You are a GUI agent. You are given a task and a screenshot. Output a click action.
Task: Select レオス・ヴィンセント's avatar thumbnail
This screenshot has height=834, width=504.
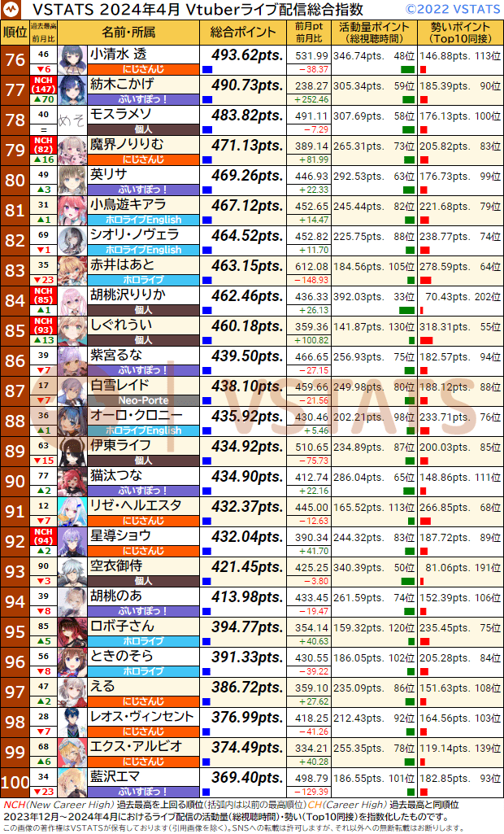coord(72,723)
